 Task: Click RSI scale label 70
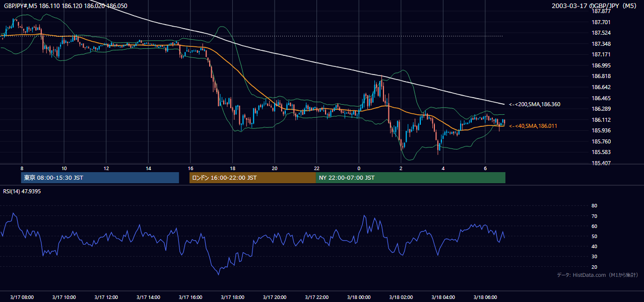[x=594, y=216]
